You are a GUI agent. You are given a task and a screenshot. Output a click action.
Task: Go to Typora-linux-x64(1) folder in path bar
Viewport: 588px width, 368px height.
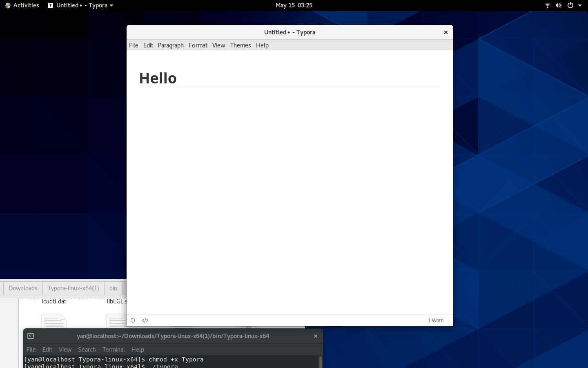pyautogui.click(x=73, y=288)
